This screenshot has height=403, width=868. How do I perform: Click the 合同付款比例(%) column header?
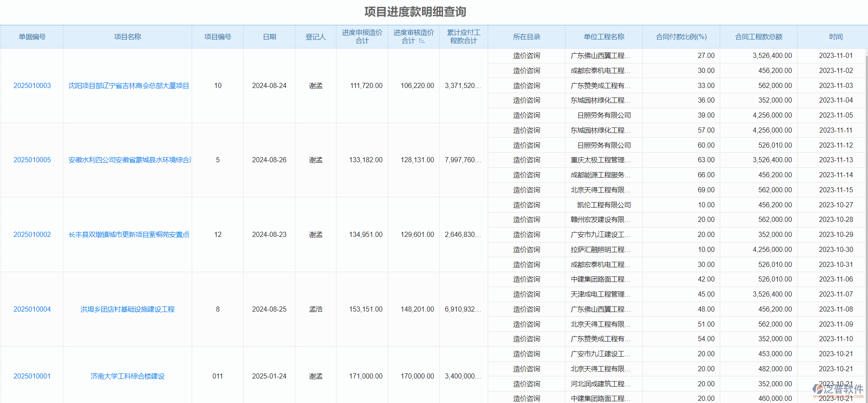click(x=681, y=37)
